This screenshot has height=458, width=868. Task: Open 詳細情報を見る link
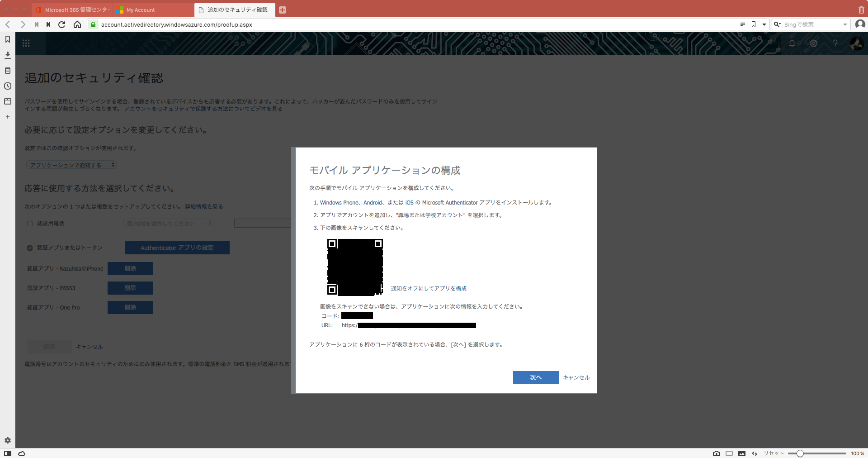pos(204,207)
